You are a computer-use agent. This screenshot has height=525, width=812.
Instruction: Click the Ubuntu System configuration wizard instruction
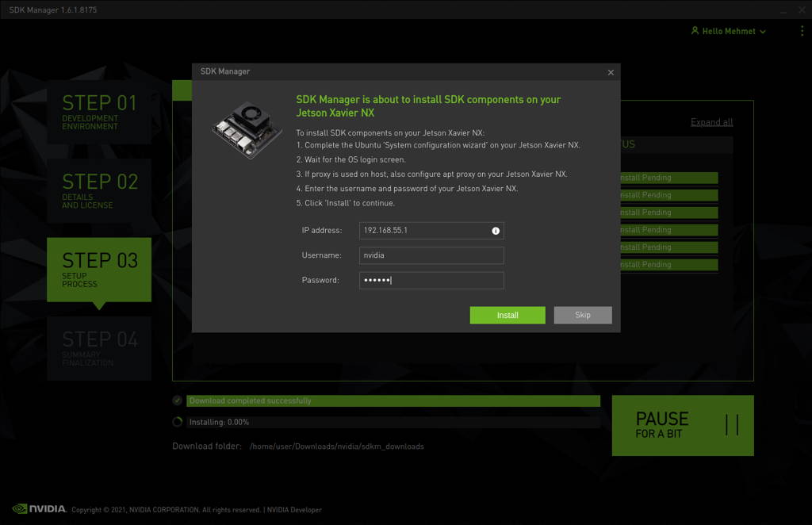click(x=438, y=145)
